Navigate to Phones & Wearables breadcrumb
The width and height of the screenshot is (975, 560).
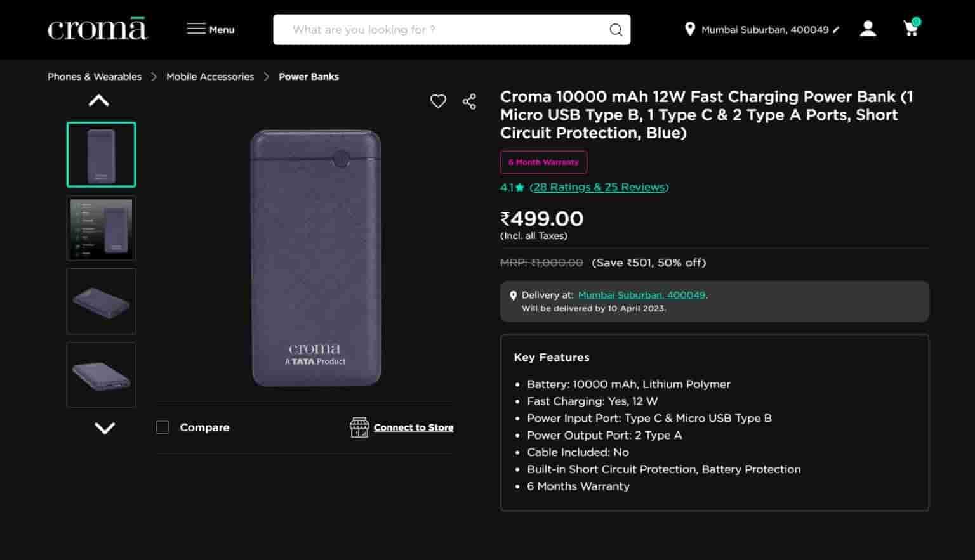click(94, 76)
